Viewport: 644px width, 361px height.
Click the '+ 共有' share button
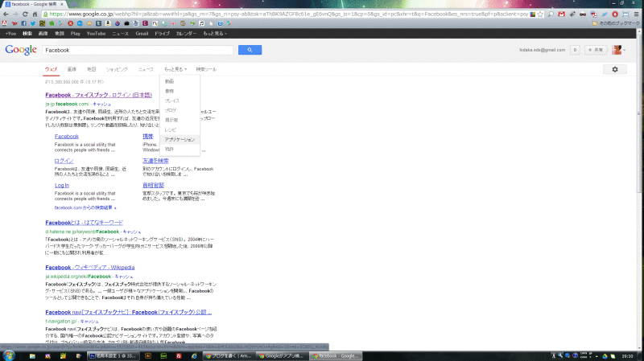[596, 50]
